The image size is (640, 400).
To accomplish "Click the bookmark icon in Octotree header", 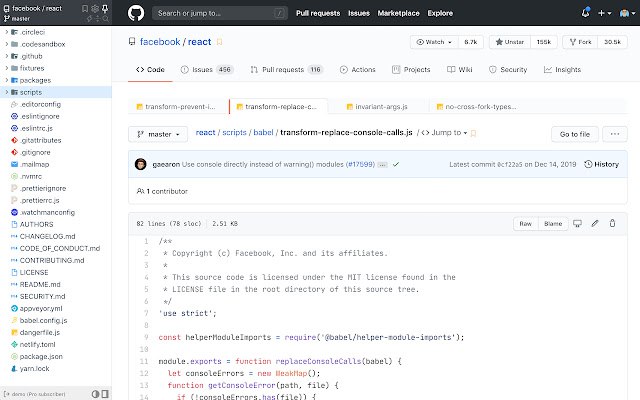I will tap(84, 8).
